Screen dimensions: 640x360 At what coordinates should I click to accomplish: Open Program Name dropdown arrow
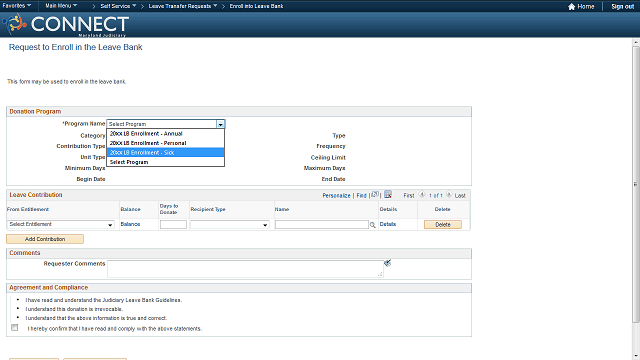point(220,124)
